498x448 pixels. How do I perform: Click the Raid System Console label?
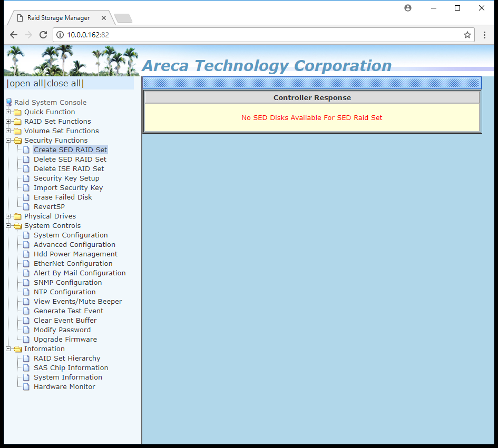(x=50, y=103)
